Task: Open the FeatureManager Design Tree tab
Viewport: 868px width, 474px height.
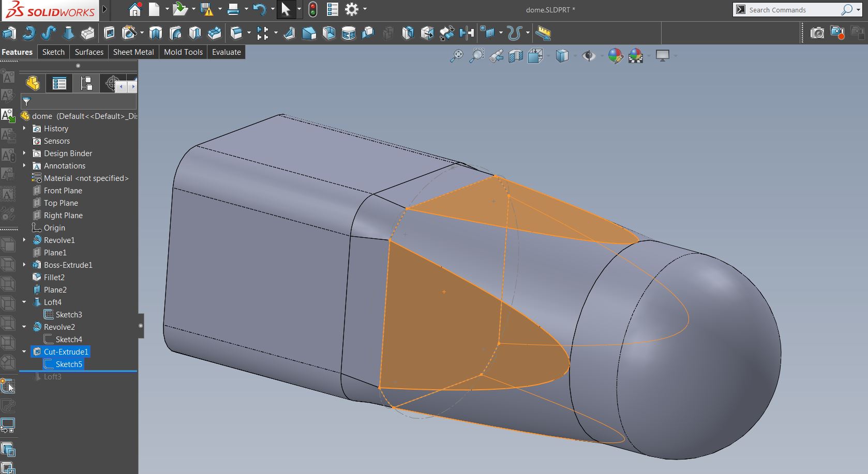Action: click(x=33, y=83)
